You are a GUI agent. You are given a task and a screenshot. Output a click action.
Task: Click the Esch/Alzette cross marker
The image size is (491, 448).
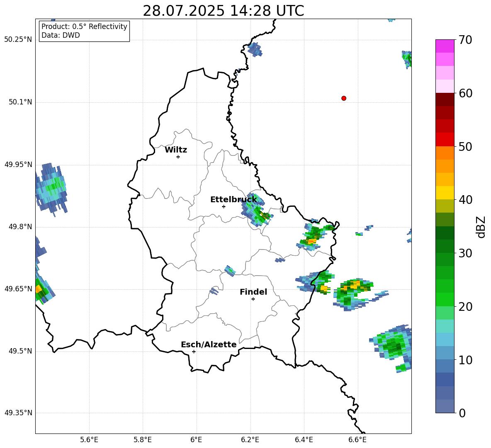[194, 351]
